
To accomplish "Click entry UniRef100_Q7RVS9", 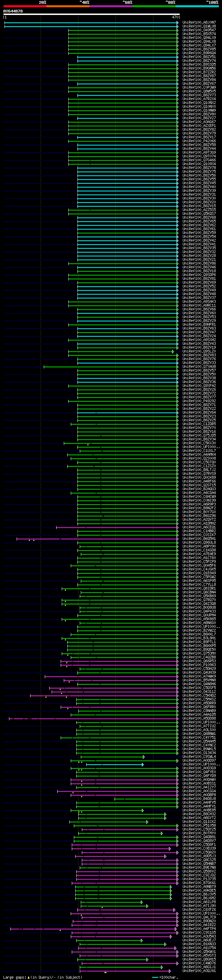I will point(199,473).
